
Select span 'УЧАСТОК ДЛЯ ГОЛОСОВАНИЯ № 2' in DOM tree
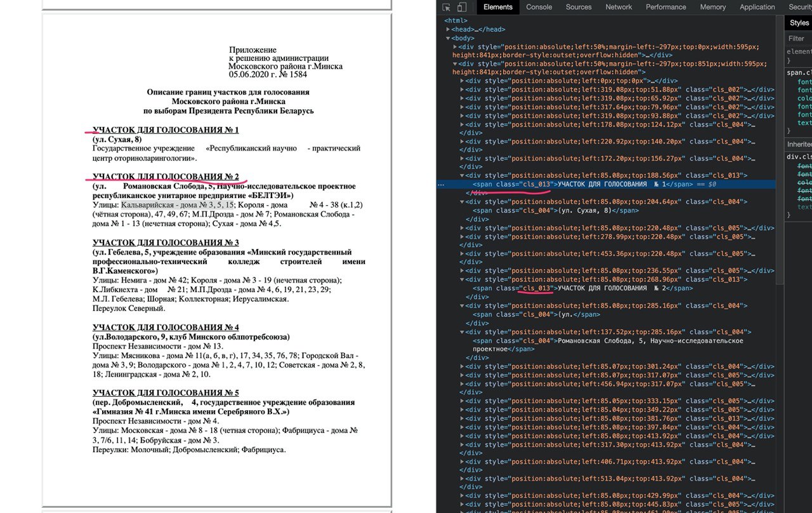coord(582,288)
